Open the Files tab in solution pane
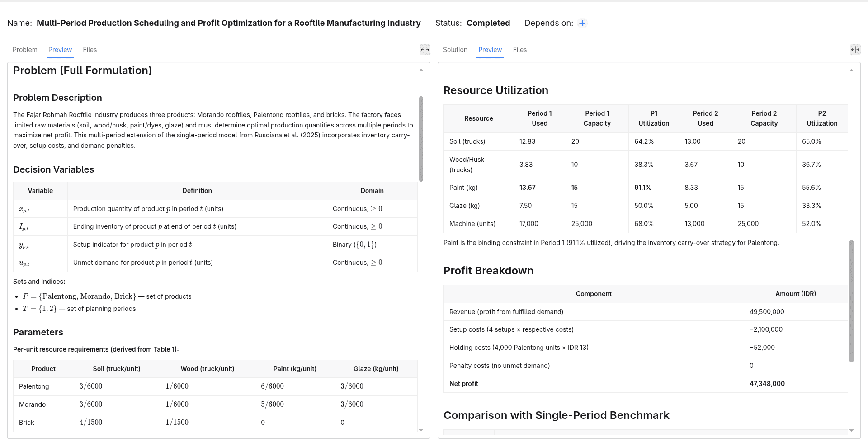868x442 pixels. coord(520,50)
